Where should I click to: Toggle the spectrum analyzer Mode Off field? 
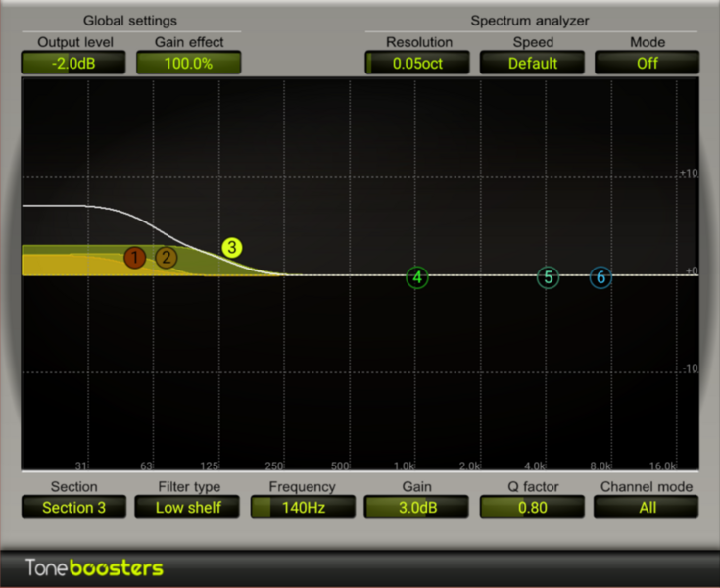coord(647,63)
